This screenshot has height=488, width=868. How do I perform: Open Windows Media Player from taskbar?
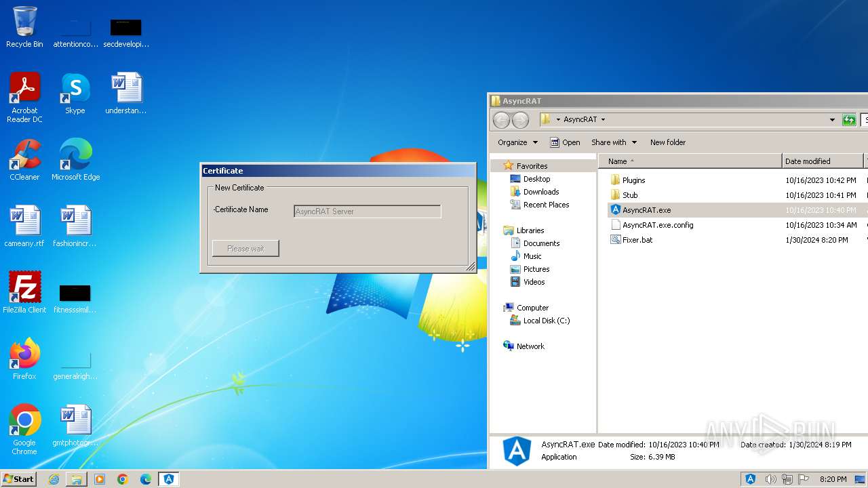click(x=100, y=479)
